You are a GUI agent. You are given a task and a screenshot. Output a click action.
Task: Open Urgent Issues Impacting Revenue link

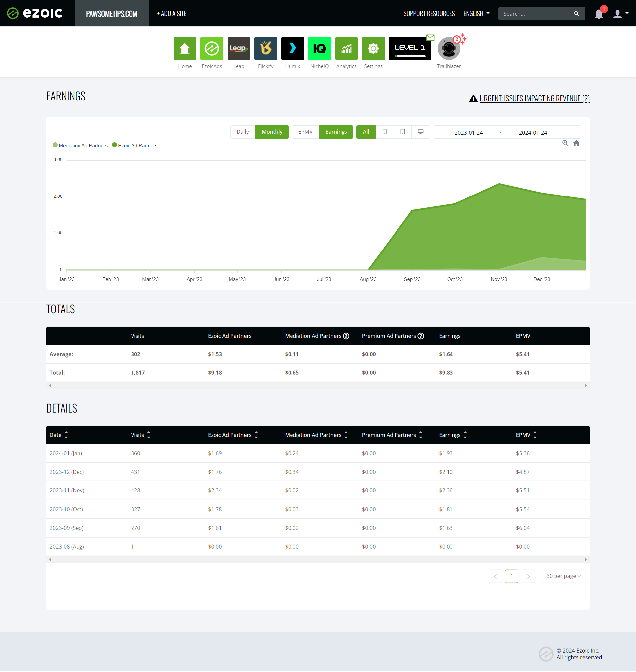point(534,99)
